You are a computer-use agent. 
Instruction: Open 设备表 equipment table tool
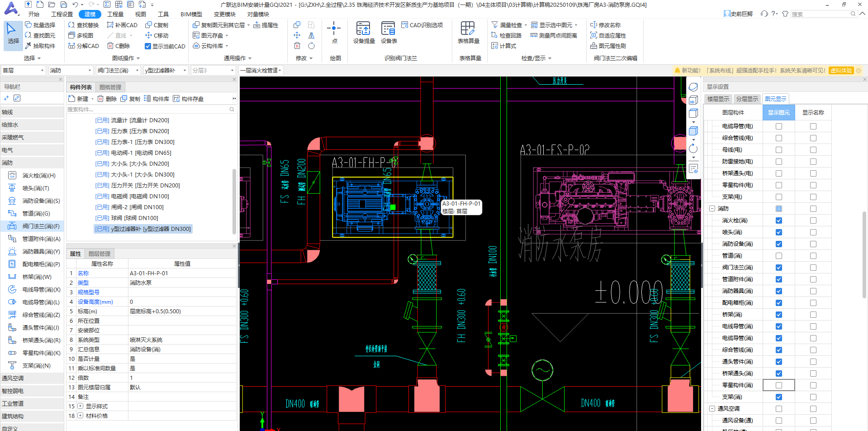point(389,33)
